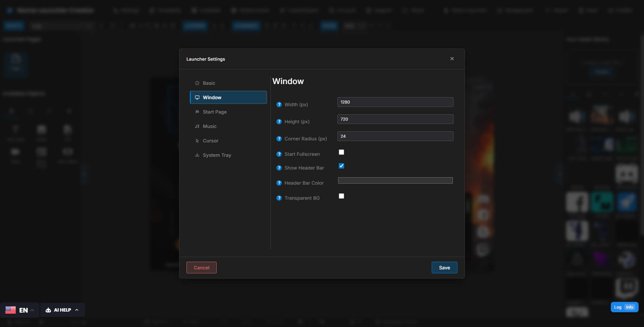Click inside the Height (px) input field
The width and height of the screenshot is (644, 327).
(x=395, y=119)
